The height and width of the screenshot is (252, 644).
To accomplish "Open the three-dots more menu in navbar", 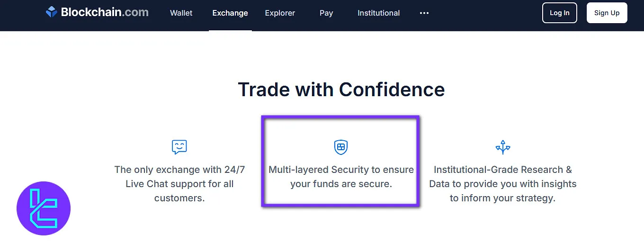I will pyautogui.click(x=424, y=13).
